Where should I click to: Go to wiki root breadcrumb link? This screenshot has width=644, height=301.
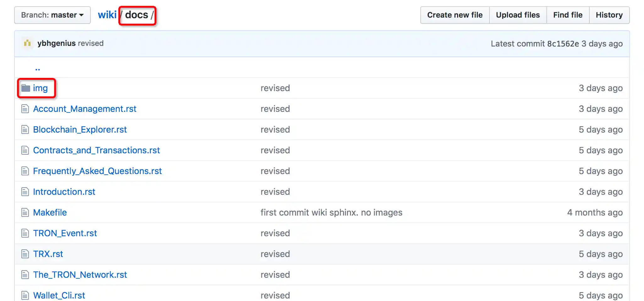click(107, 15)
